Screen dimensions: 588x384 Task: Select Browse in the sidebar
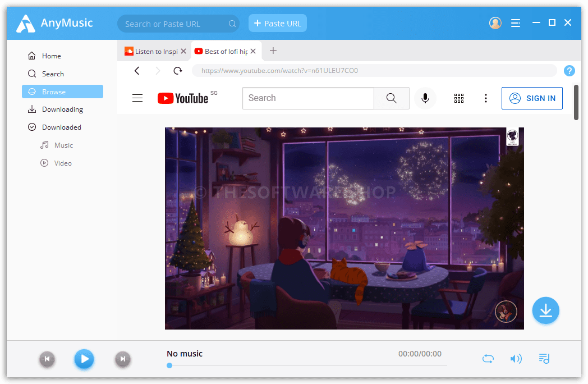[x=62, y=92]
